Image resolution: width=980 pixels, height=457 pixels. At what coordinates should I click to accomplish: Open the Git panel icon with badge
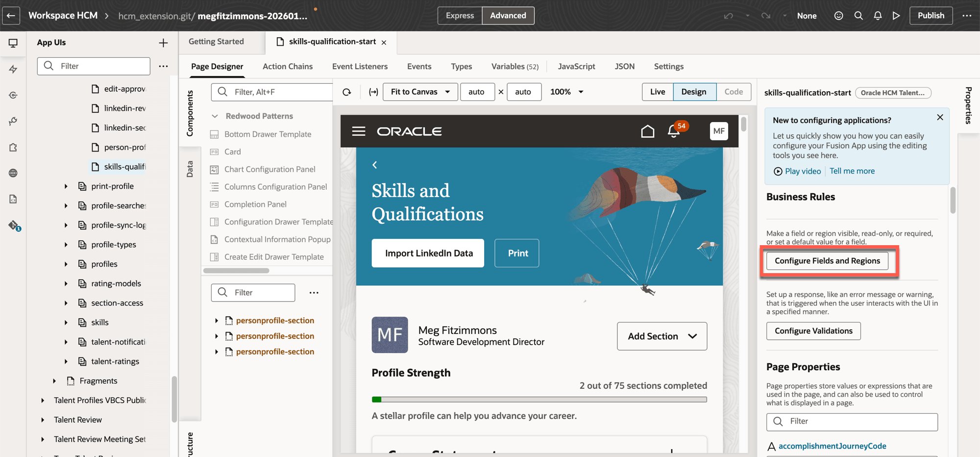(x=13, y=225)
